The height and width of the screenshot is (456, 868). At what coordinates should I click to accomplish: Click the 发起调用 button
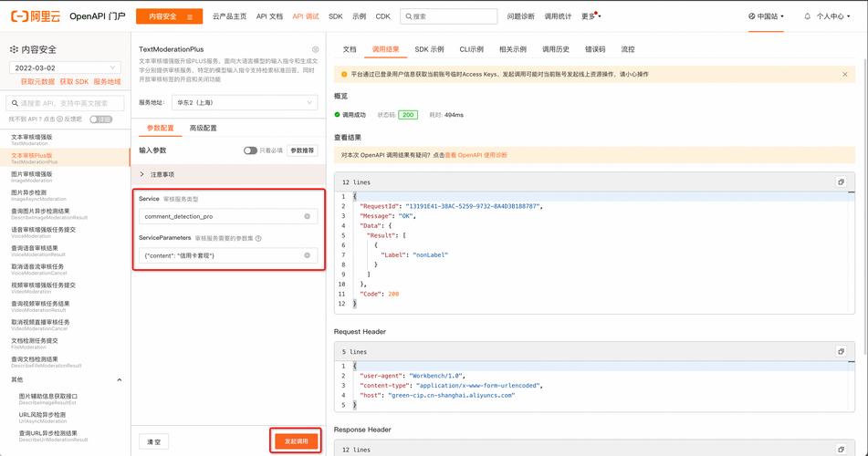(296, 441)
